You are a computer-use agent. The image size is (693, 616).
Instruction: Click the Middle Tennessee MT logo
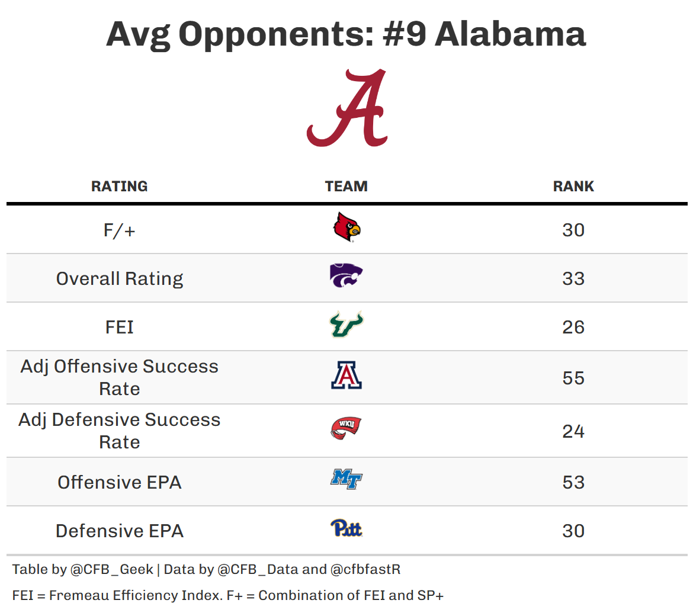pyautogui.click(x=346, y=479)
